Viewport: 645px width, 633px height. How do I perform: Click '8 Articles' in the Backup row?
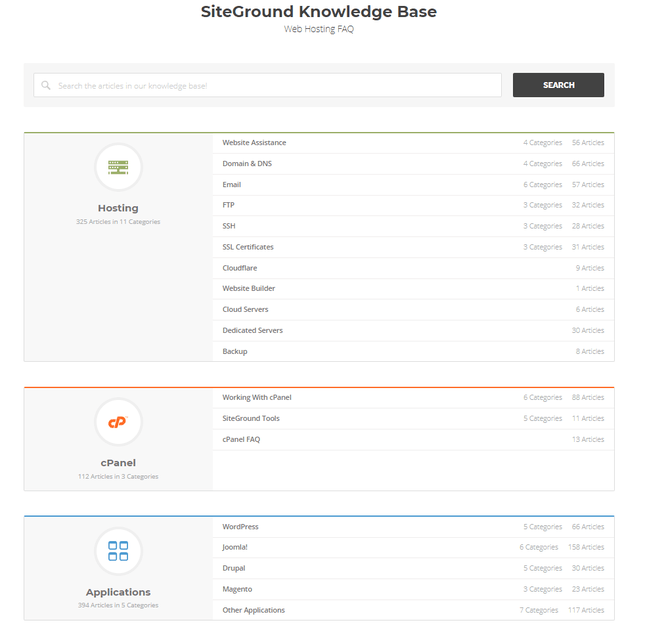point(590,351)
